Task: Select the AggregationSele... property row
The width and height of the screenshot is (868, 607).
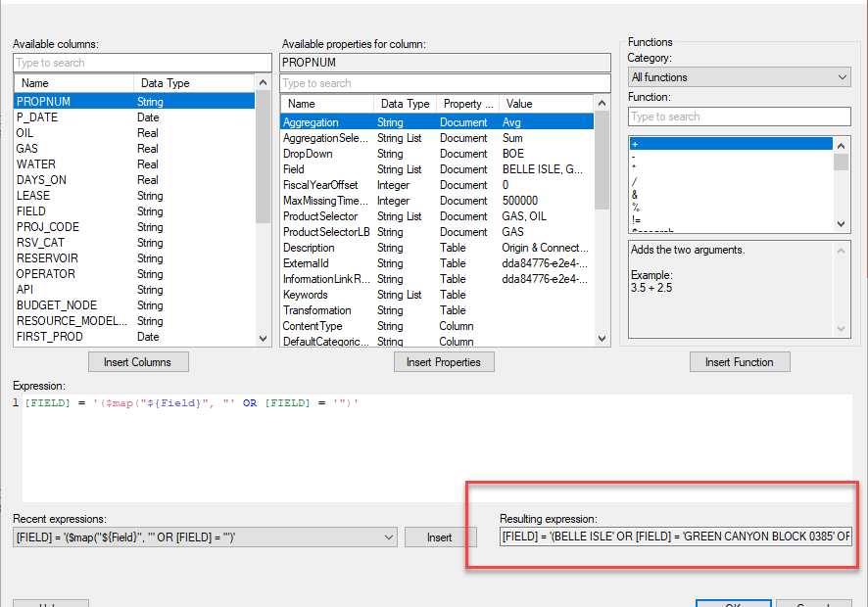Action: pyautogui.click(x=437, y=138)
